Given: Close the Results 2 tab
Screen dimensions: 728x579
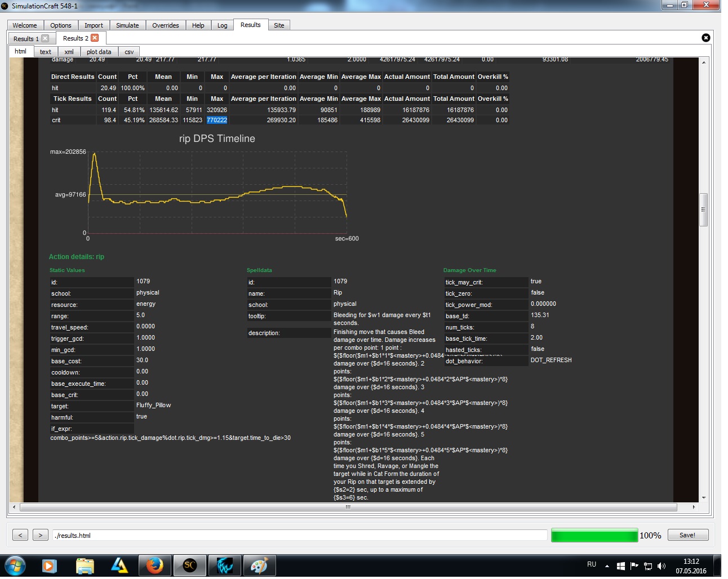Looking at the screenshot, I should pos(95,38).
